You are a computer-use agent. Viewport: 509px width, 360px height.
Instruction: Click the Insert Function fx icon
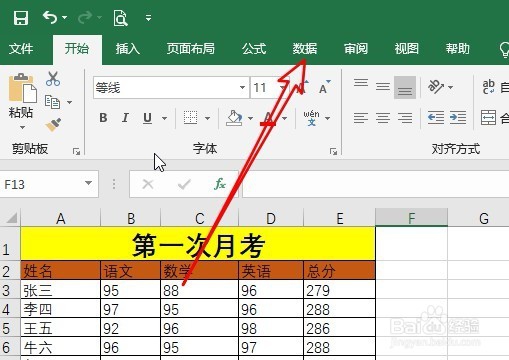click(220, 184)
